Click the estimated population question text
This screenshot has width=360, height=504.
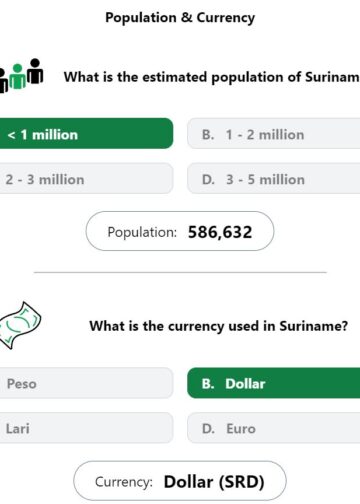[x=212, y=77]
